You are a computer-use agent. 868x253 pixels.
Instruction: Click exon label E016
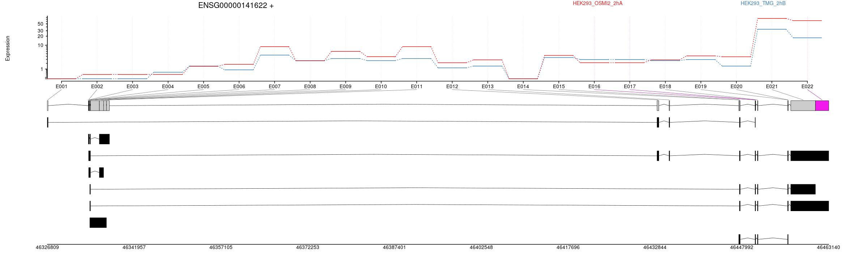tap(594, 86)
